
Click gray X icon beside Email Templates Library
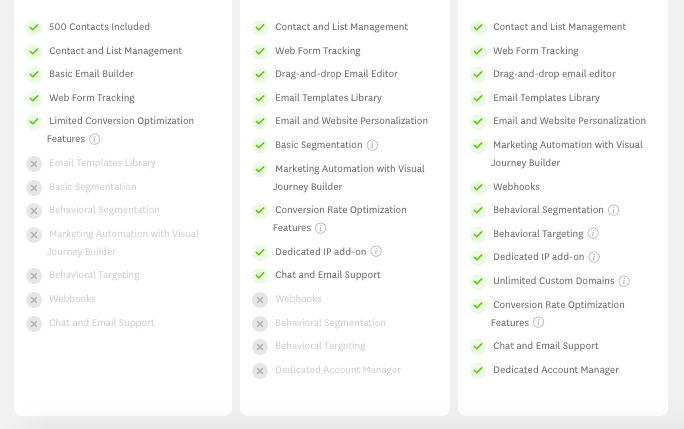(x=34, y=164)
